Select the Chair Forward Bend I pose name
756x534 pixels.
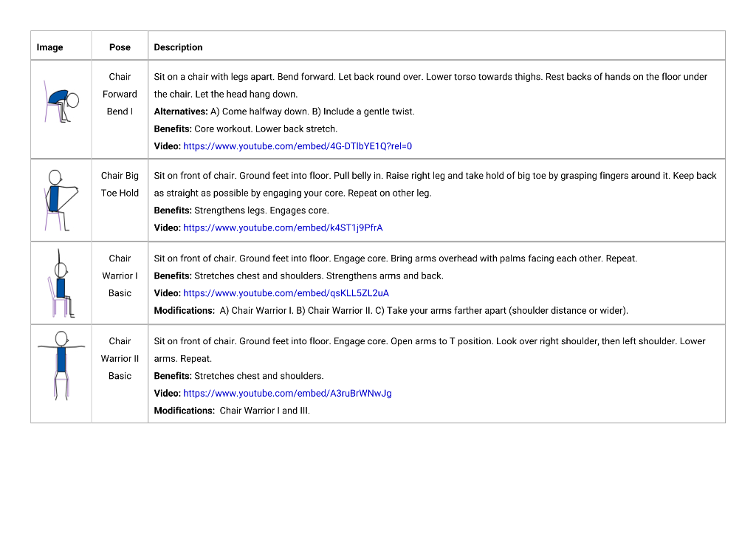(120, 94)
